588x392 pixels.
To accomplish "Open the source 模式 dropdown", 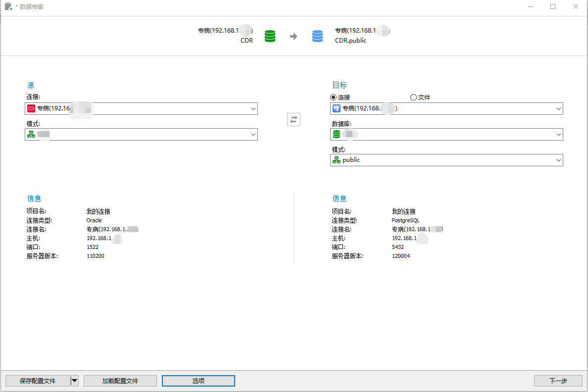I will coord(253,134).
